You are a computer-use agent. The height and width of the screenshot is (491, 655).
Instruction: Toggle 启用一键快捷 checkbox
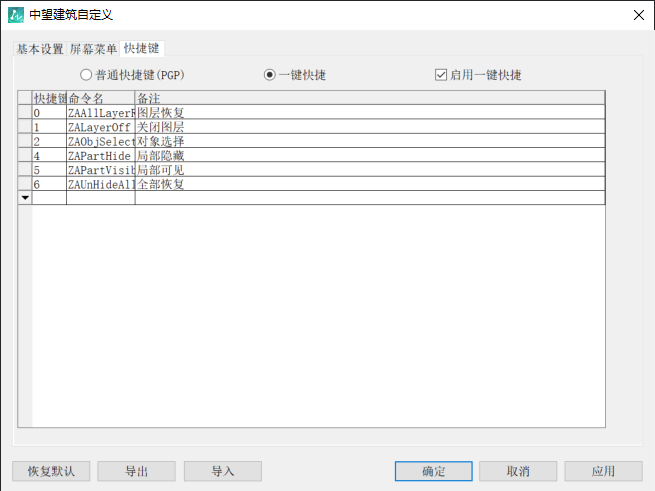[x=441, y=75]
